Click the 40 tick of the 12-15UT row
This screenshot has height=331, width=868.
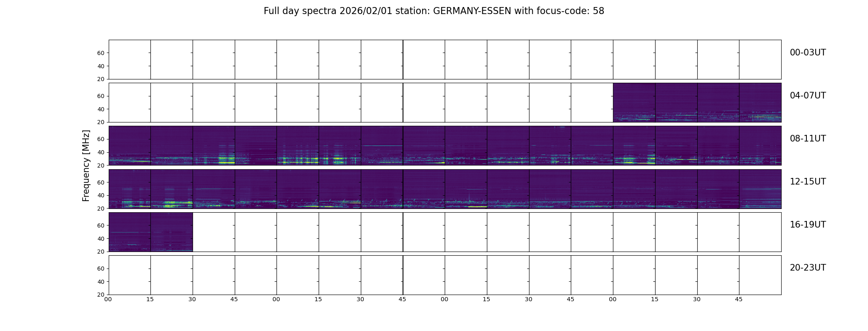tap(100, 196)
